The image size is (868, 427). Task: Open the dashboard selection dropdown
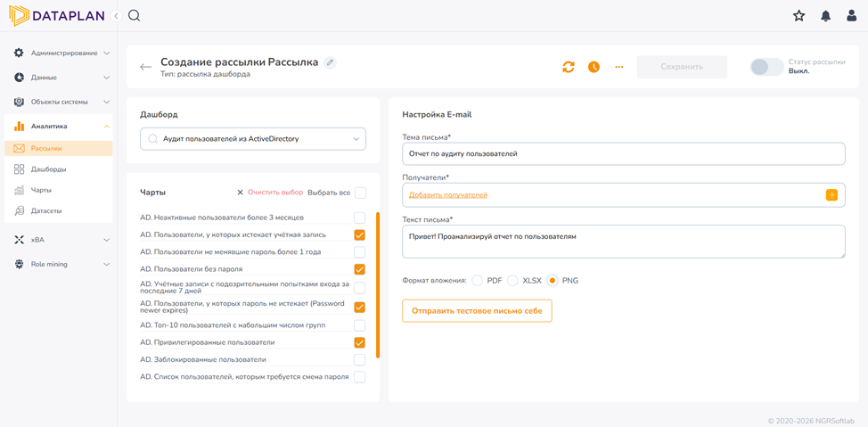click(x=253, y=139)
